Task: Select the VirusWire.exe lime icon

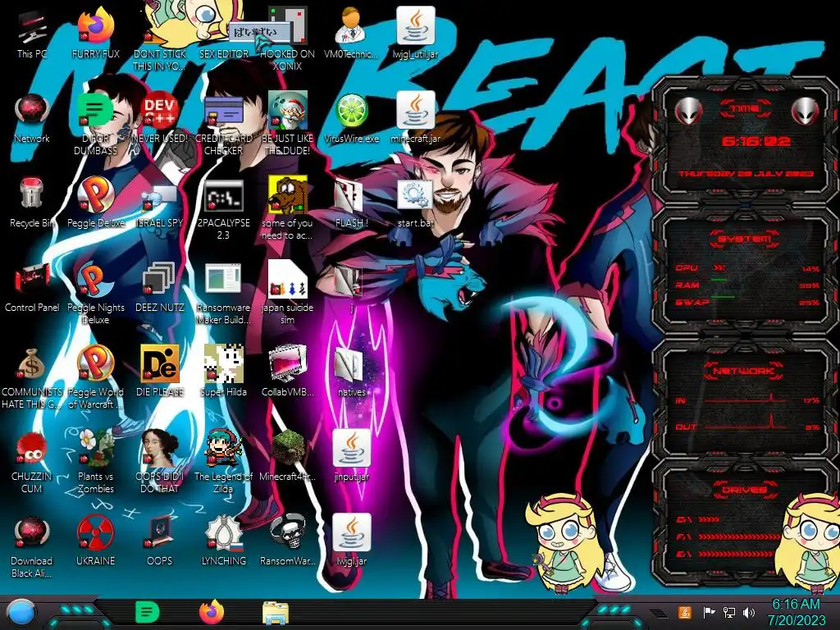Action: (x=351, y=118)
